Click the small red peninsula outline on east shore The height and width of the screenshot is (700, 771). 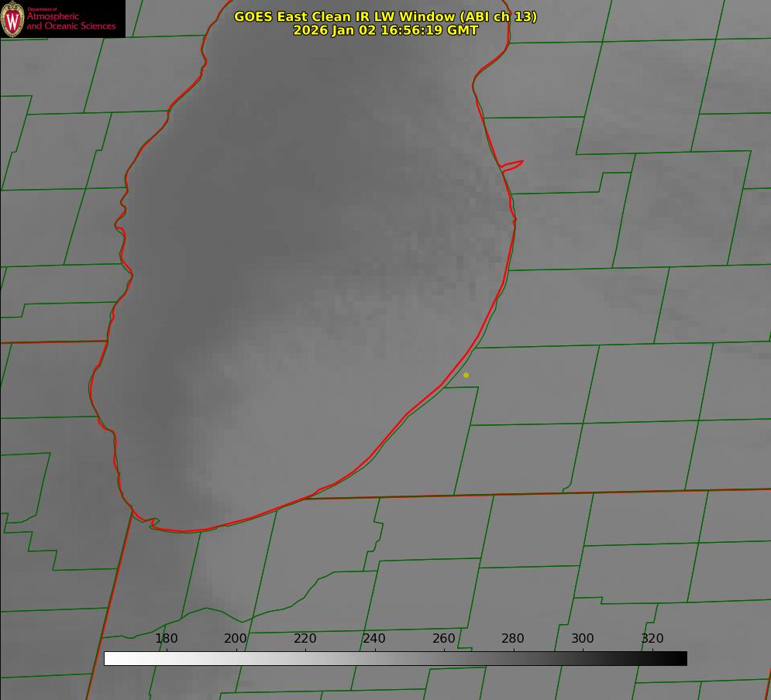513,164
